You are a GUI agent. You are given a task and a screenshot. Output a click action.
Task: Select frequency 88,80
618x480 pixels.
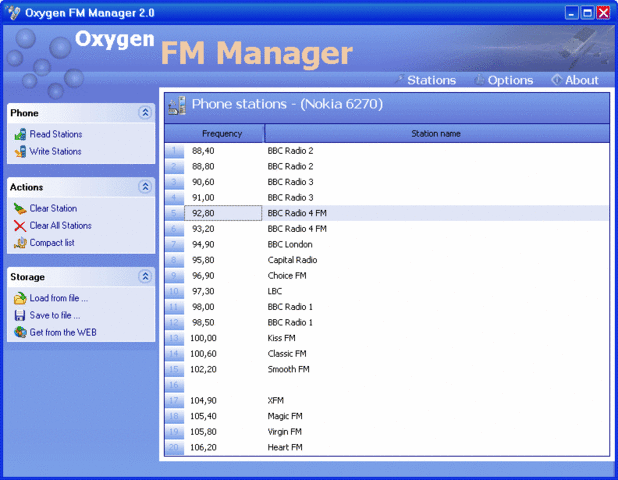[x=203, y=167]
